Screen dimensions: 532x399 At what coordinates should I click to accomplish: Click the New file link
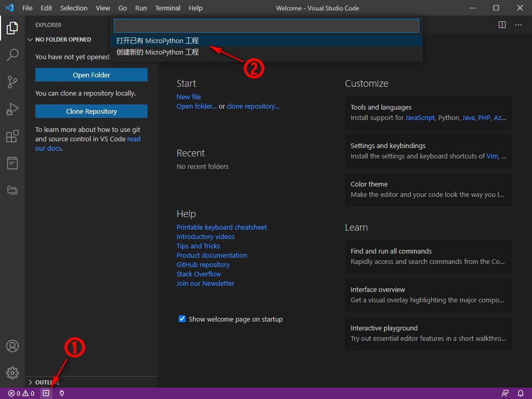(x=189, y=97)
